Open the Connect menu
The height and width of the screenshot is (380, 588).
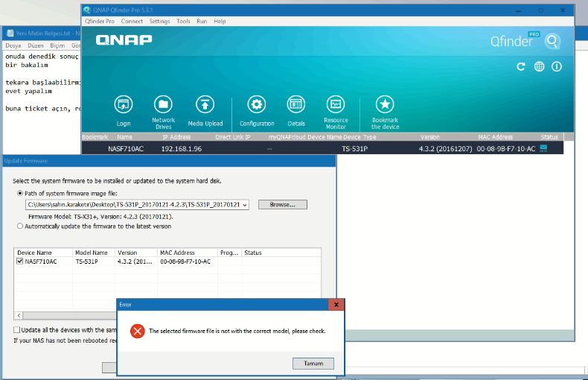click(132, 22)
